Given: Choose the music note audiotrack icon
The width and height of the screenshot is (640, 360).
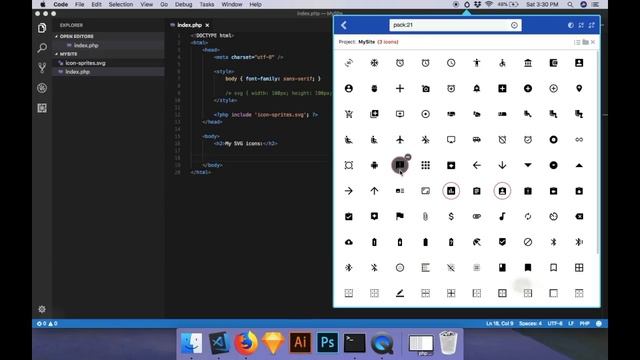Looking at the screenshot, I should [x=502, y=216].
